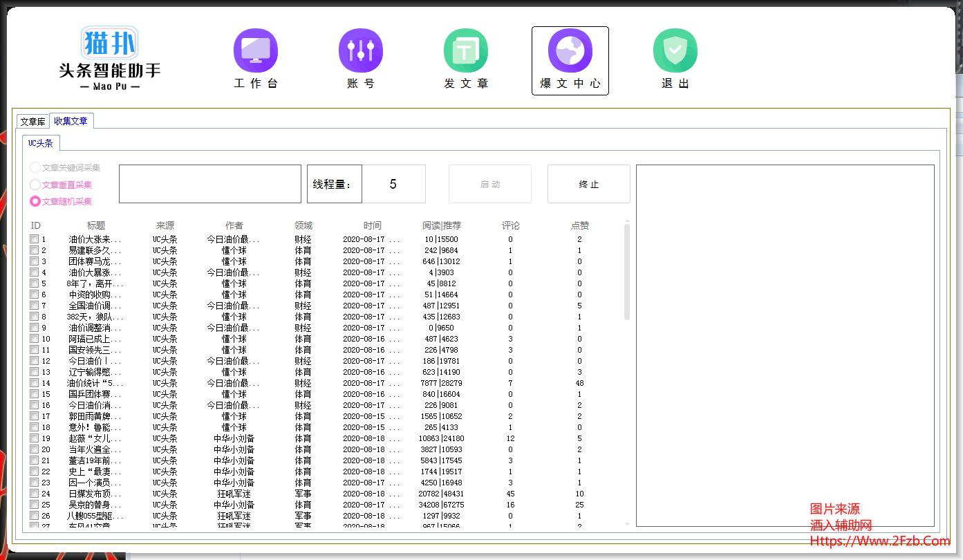Select the 文章垂直采集 radio option
The image size is (963, 560).
pos(35,185)
